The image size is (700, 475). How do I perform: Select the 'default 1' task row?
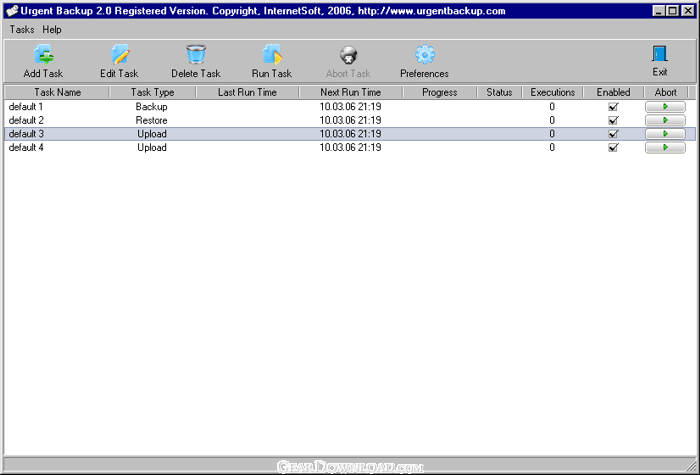350,107
